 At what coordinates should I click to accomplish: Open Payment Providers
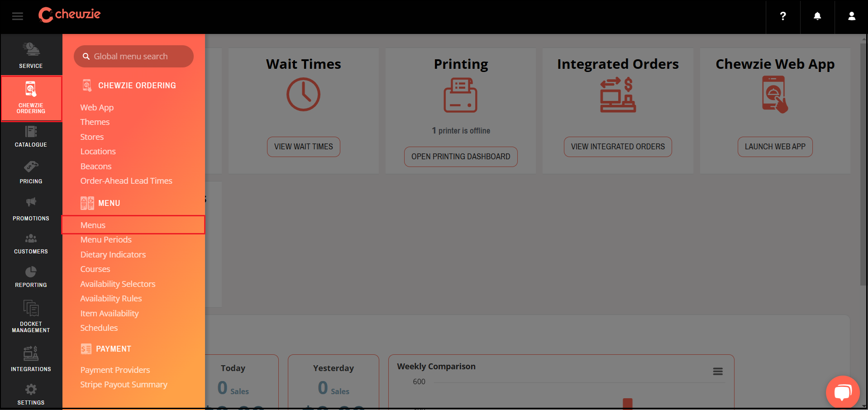115,370
